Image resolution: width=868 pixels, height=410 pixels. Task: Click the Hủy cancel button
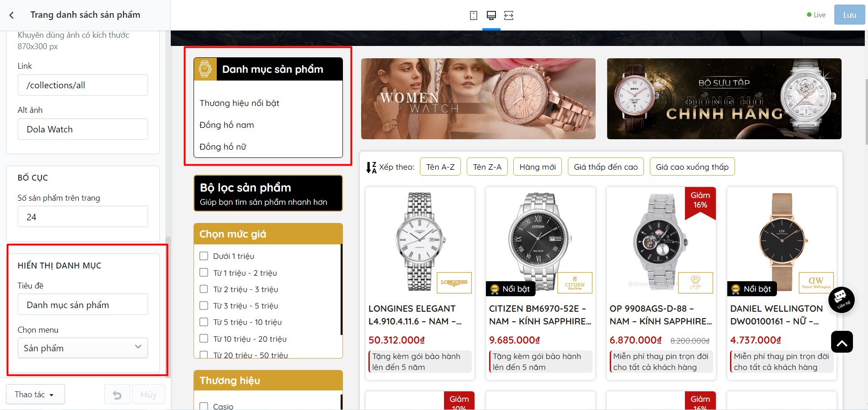pyautogui.click(x=148, y=395)
